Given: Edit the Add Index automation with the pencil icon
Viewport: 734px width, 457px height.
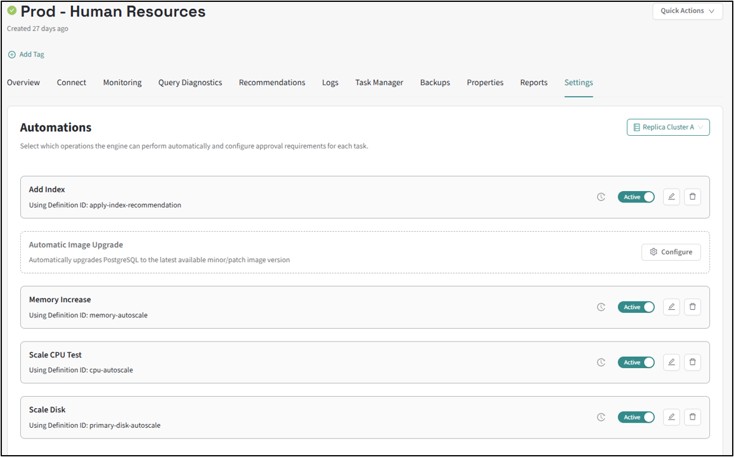Looking at the screenshot, I should pyautogui.click(x=671, y=197).
